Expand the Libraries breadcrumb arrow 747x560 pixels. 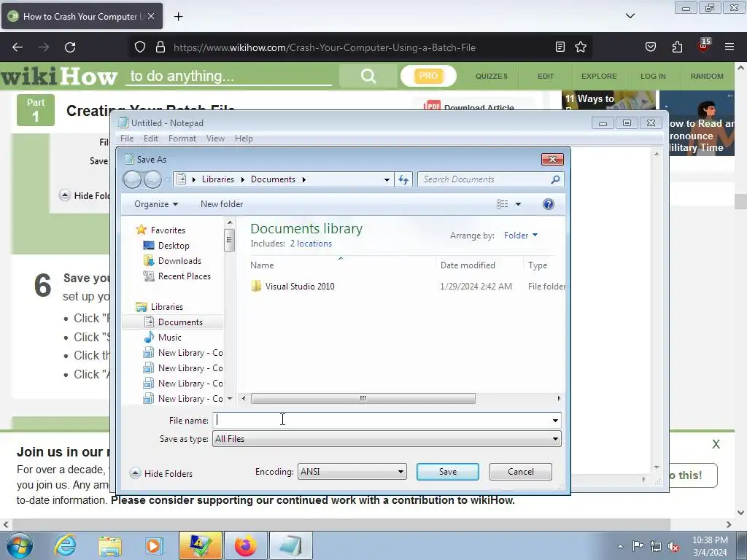click(242, 179)
